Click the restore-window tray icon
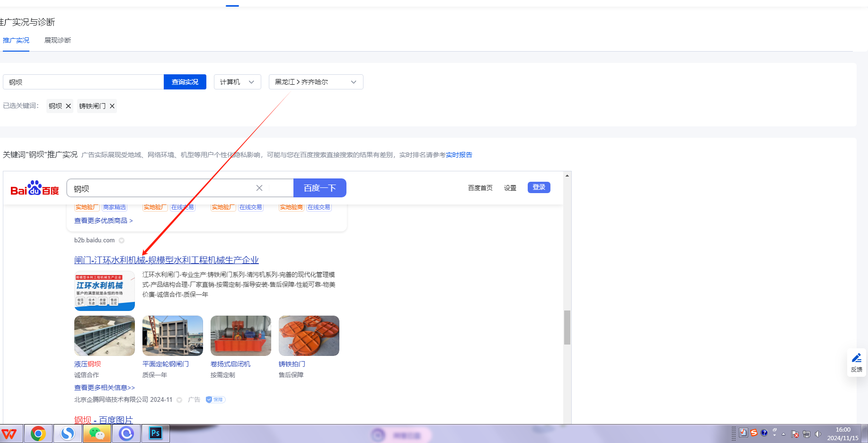This screenshot has height=443, width=868. point(774,430)
